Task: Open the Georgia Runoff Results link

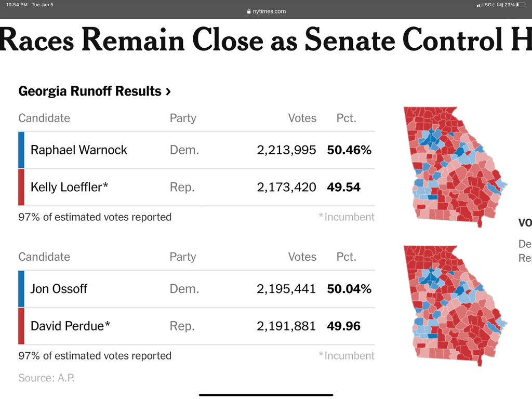Action: pyautogui.click(x=90, y=91)
